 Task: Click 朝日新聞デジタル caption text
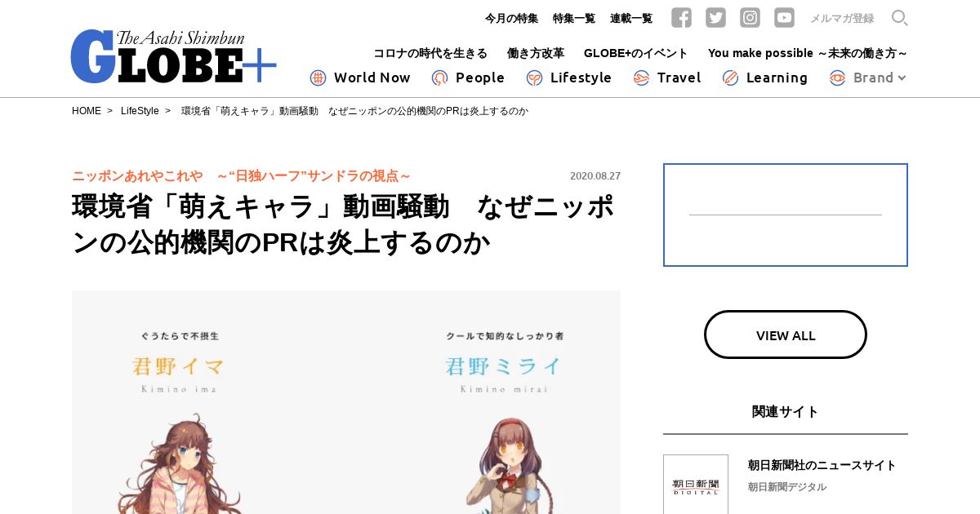coord(787,487)
